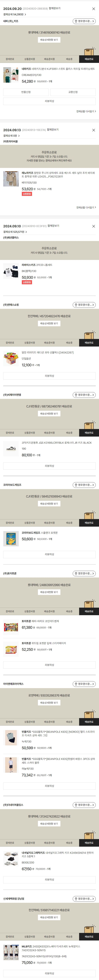Write review via 리뷰작성 under 코닥키즈운동화 item
The image size is (99, 980).
click(49, 466)
